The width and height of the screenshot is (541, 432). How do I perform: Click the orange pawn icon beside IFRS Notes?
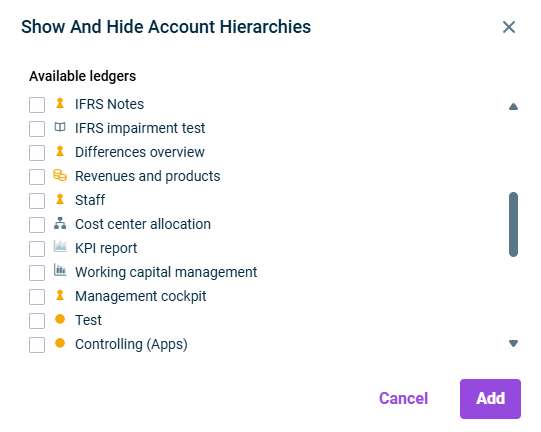(x=60, y=103)
